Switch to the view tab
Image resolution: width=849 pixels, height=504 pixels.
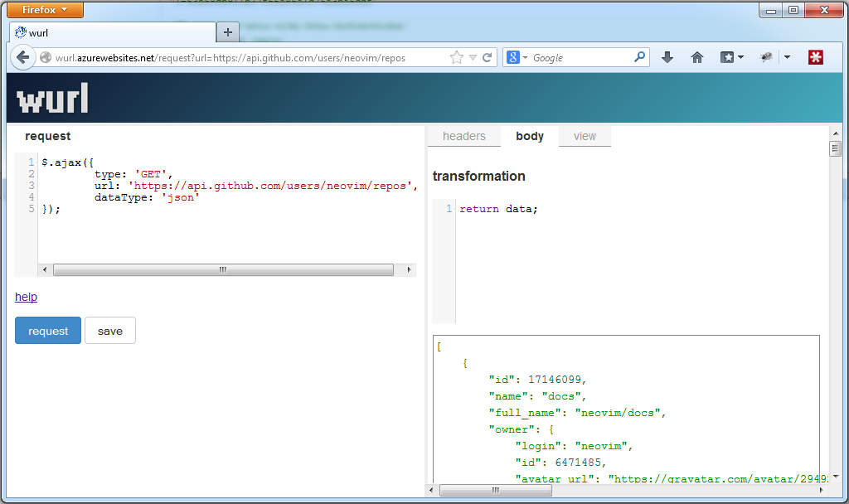585,137
